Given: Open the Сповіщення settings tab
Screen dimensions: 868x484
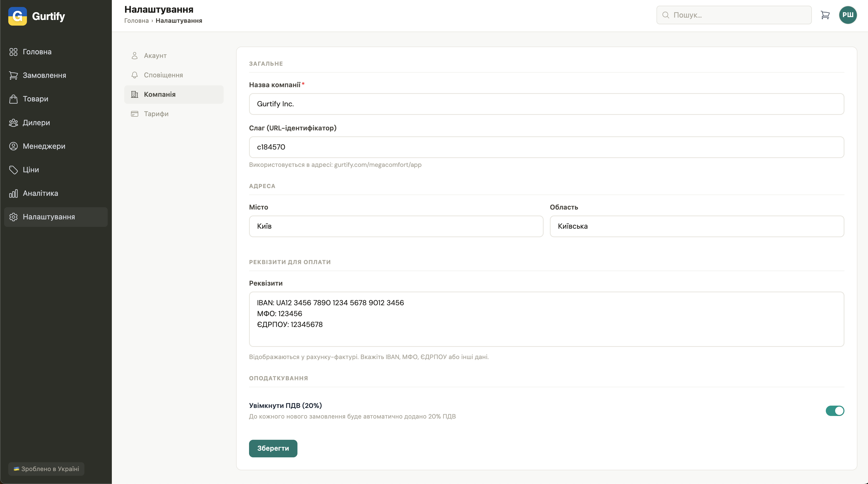Looking at the screenshot, I should coord(163,75).
